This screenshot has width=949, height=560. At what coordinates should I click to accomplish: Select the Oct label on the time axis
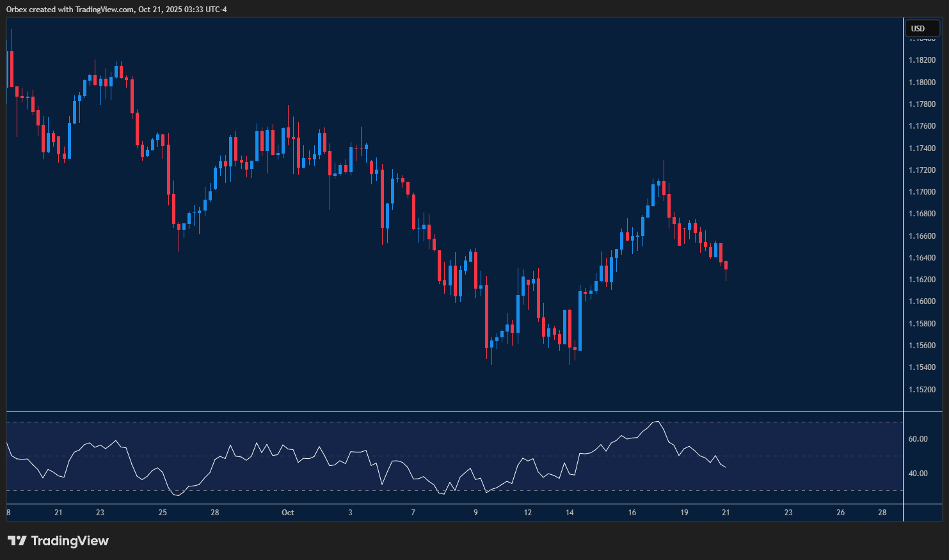[x=288, y=513]
